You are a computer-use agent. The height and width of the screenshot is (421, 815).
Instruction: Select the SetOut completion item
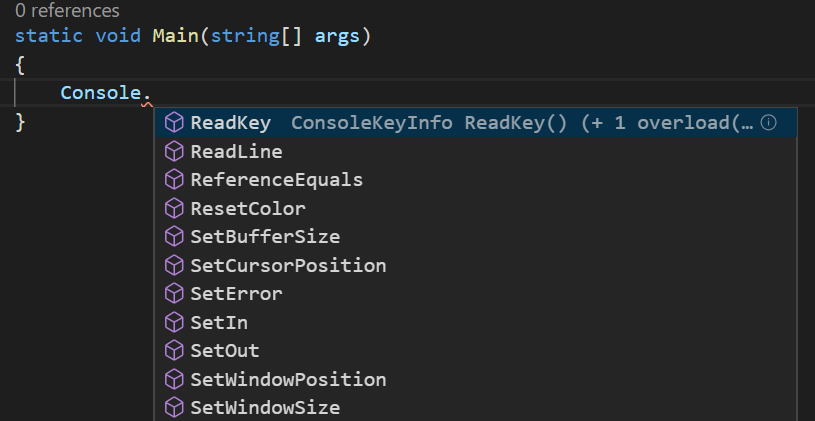(x=476, y=351)
